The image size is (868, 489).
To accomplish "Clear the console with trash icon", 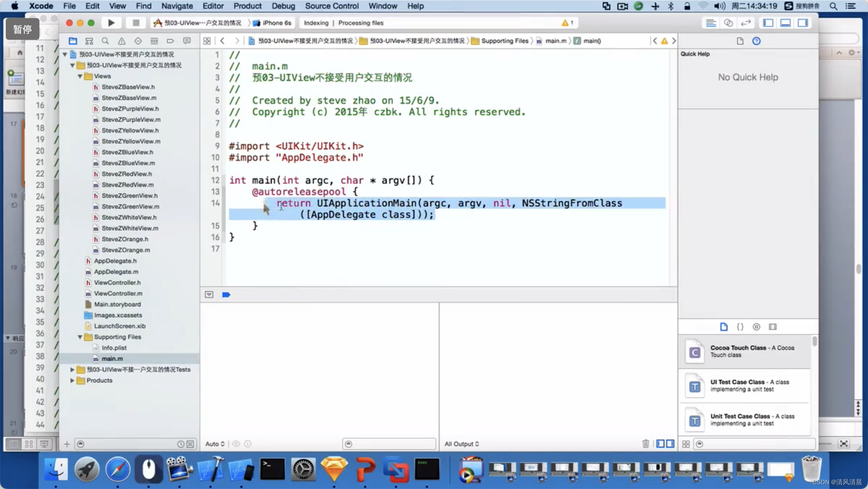I will (x=646, y=443).
